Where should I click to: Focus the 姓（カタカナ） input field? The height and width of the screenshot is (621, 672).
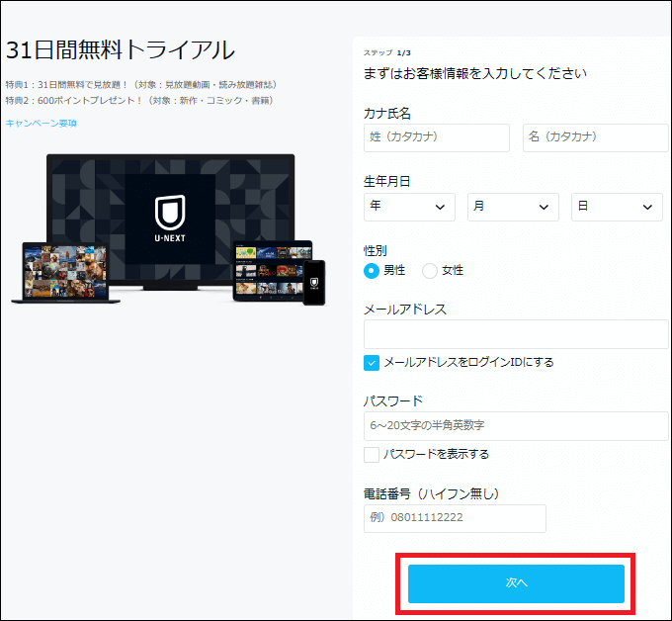click(437, 137)
